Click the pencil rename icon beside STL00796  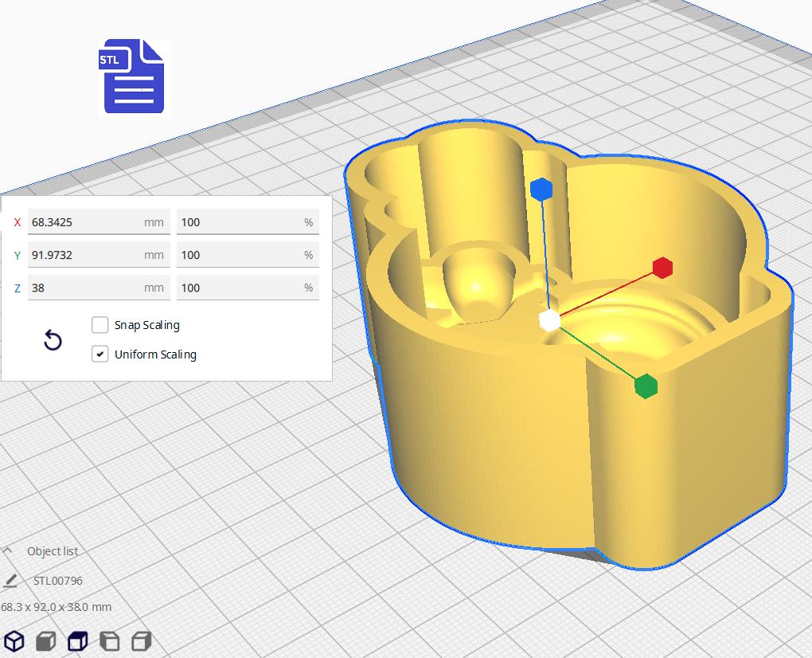click(10, 581)
